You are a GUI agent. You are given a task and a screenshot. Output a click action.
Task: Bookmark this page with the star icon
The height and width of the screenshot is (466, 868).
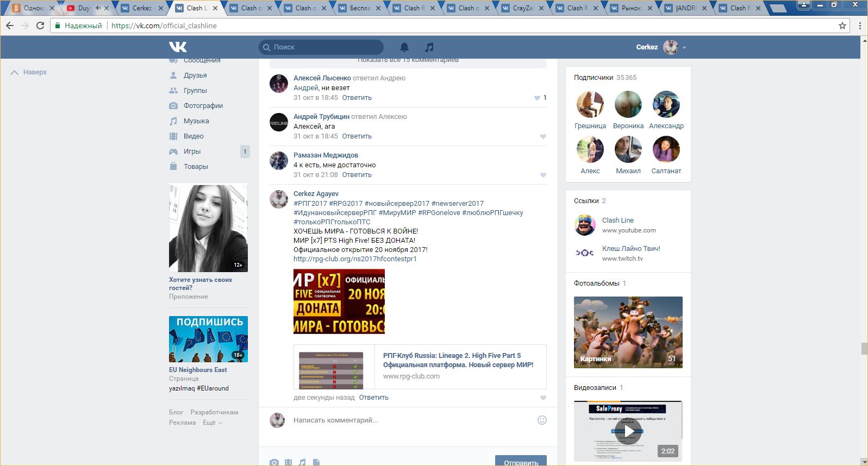[x=842, y=26]
